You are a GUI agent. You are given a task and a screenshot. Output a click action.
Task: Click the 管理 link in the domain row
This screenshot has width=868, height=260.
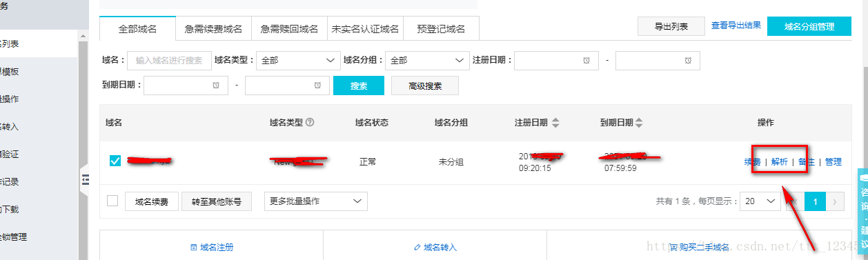pos(834,161)
